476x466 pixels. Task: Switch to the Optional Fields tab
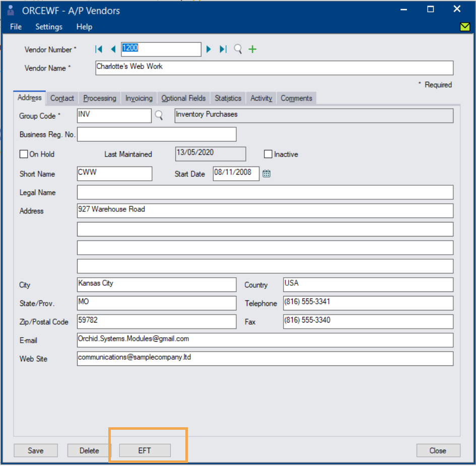(x=183, y=99)
